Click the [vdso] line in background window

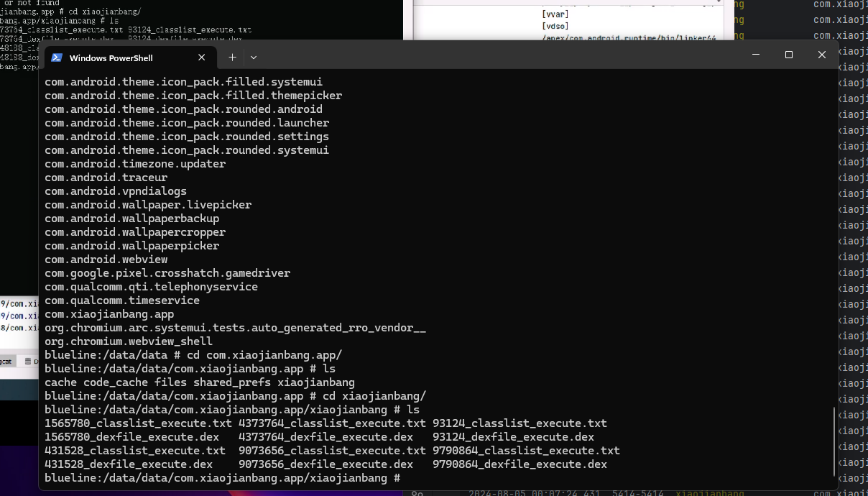pos(555,26)
